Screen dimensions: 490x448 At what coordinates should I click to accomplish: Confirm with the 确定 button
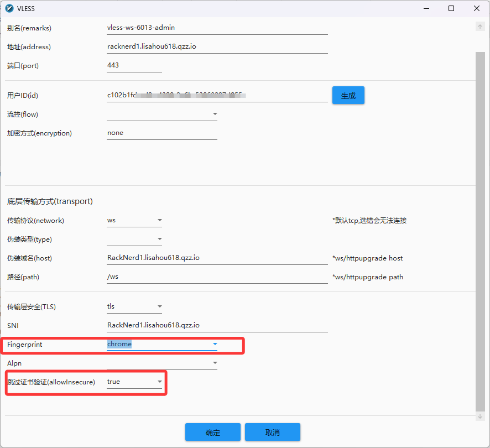[x=212, y=432]
